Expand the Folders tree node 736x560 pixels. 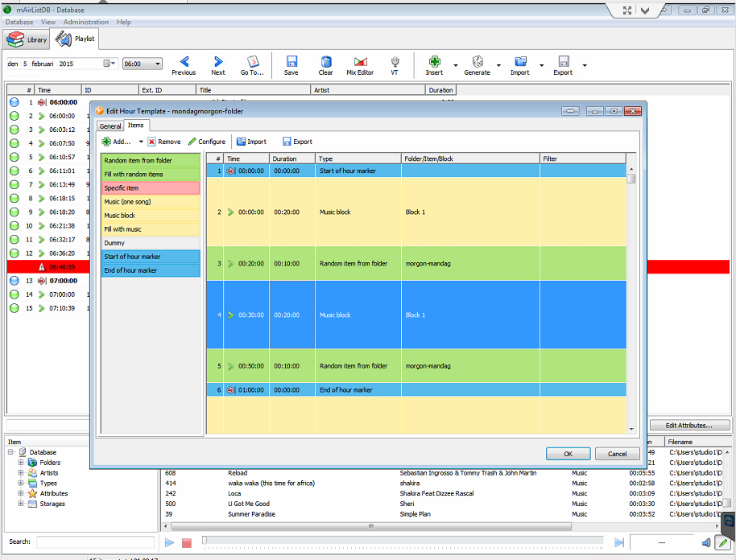pyautogui.click(x=21, y=463)
